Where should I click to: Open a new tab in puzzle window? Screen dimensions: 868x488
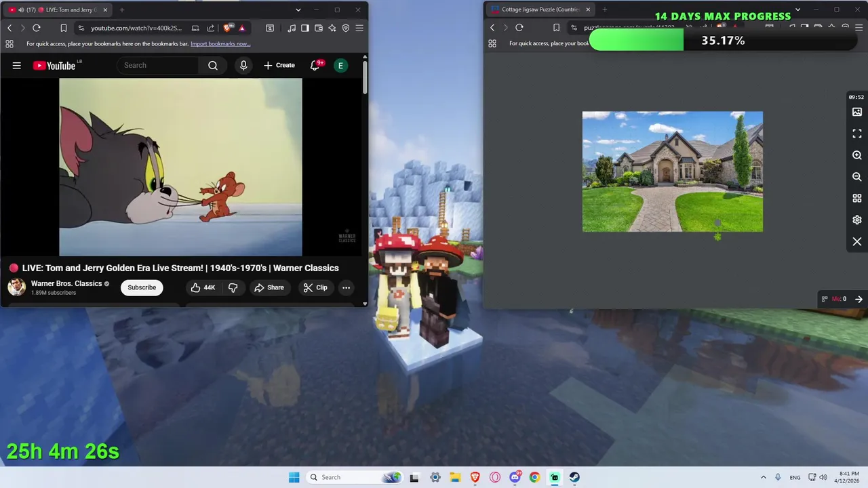(x=605, y=9)
